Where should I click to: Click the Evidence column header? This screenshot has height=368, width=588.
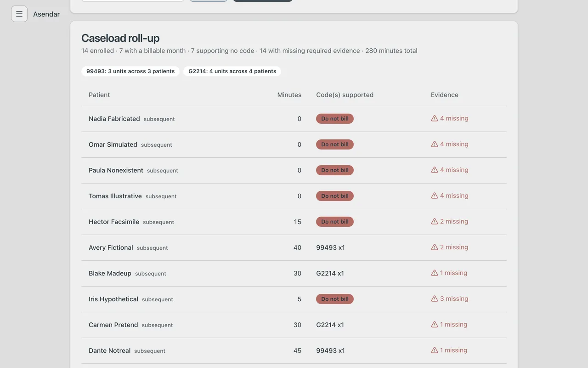(445, 95)
